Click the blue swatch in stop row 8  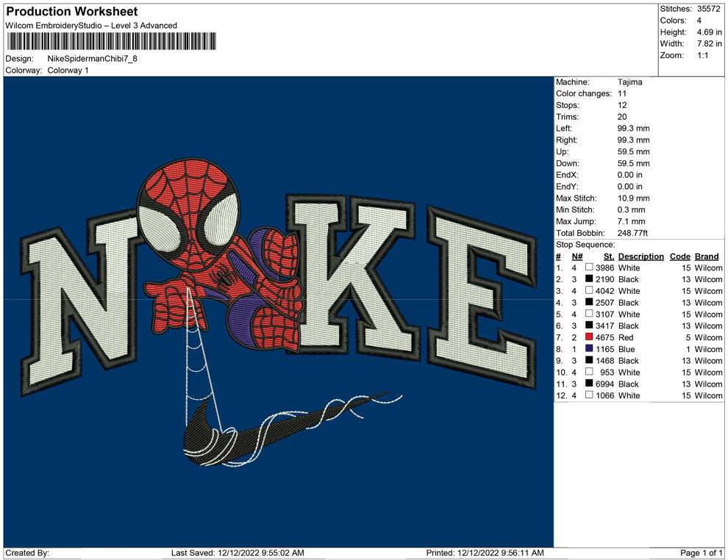click(589, 348)
